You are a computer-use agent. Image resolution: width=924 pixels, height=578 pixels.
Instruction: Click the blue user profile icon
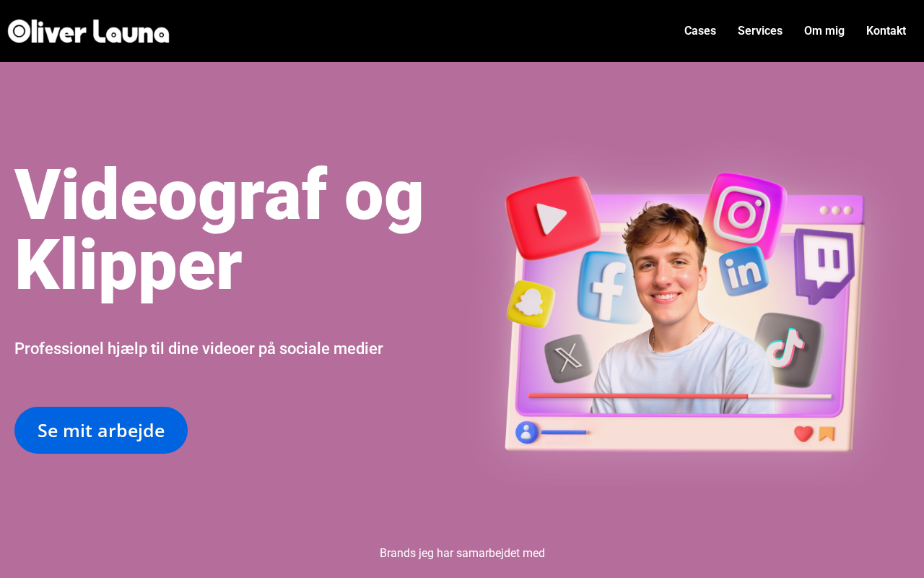pyautogui.click(x=527, y=433)
